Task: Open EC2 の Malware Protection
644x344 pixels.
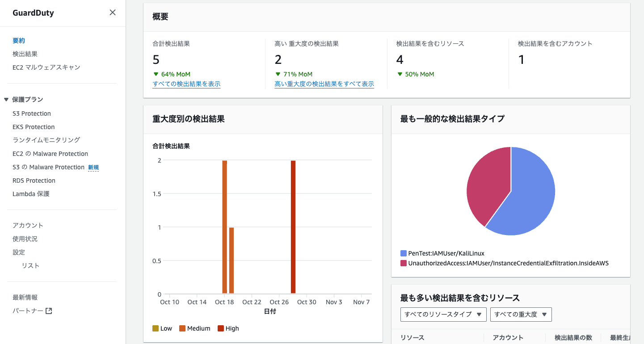Action: tap(51, 154)
